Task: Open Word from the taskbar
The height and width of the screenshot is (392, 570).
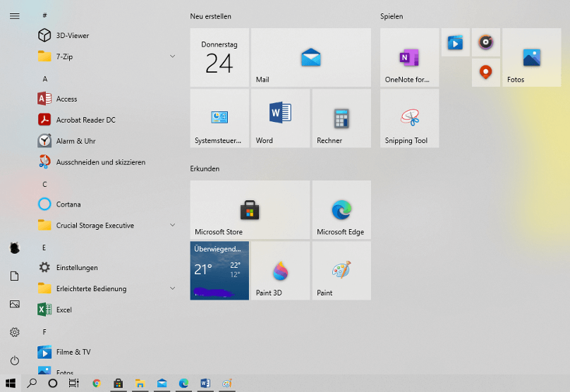Action: point(205,384)
